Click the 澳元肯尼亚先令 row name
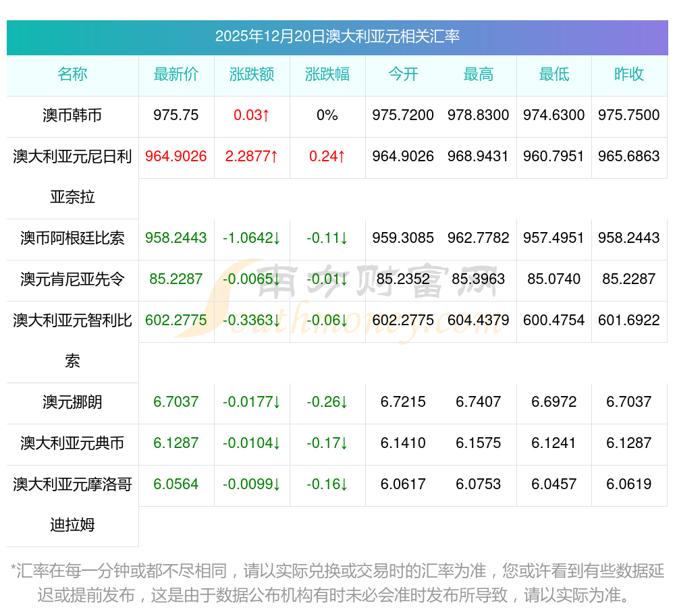This screenshot has width=675, height=616. pyautogui.click(x=72, y=279)
